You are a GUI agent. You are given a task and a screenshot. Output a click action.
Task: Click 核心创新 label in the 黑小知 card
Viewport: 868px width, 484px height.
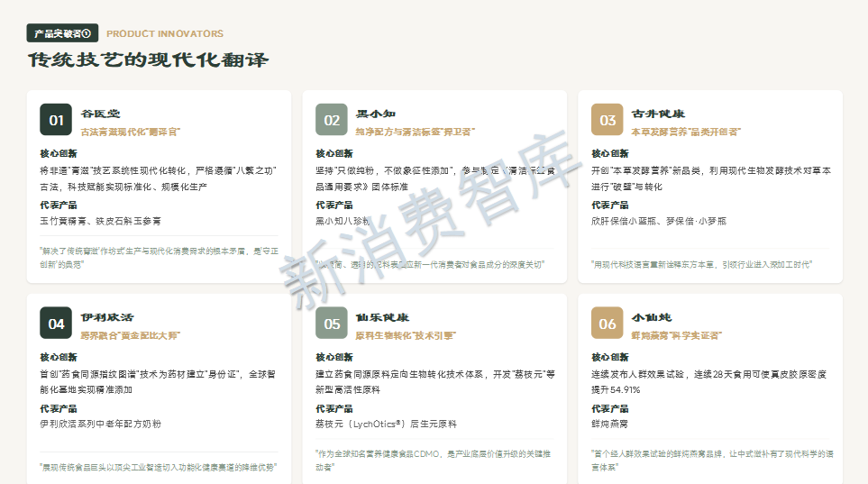333,153
